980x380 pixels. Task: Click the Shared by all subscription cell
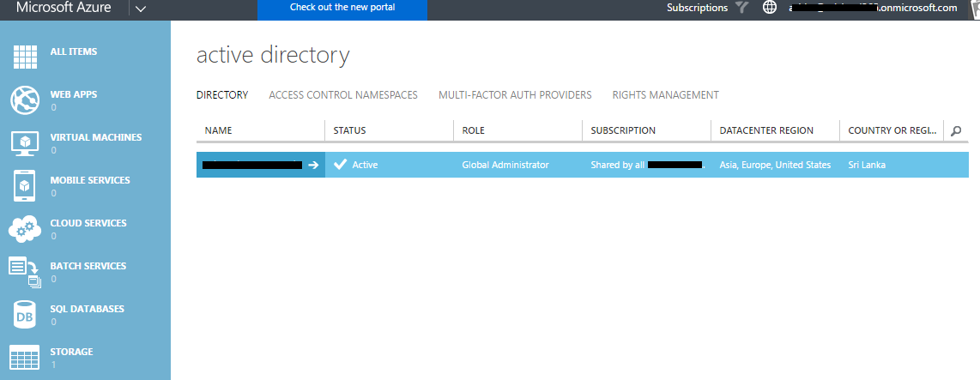[x=648, y=165]
